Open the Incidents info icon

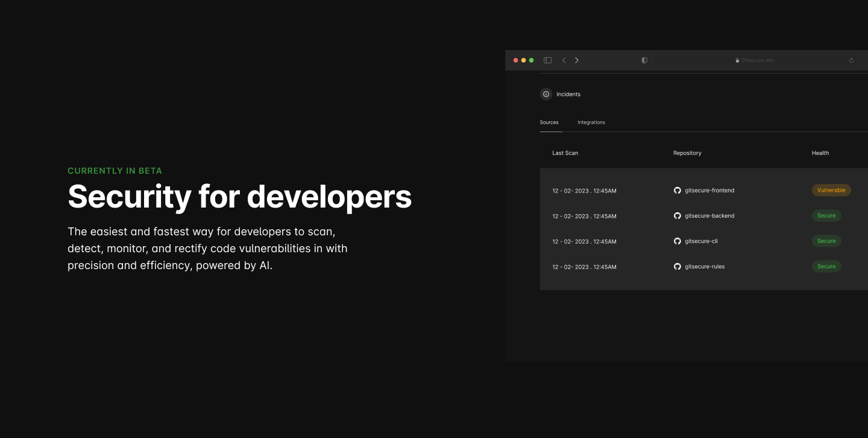coord(546,94)
